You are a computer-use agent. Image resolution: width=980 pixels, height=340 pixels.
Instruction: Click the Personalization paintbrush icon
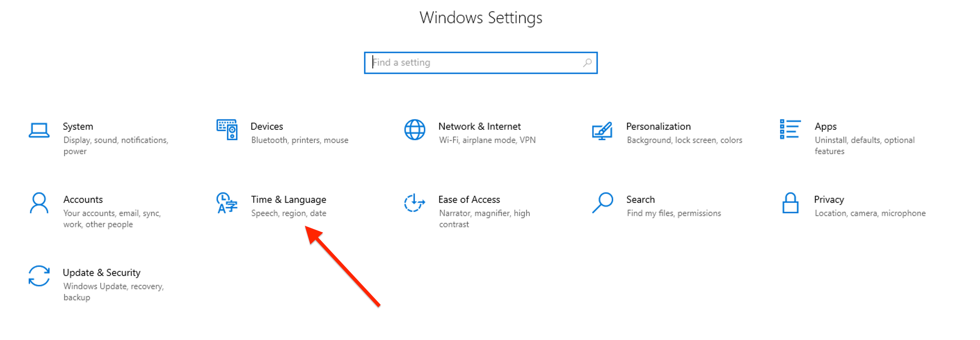click(602, 131)
